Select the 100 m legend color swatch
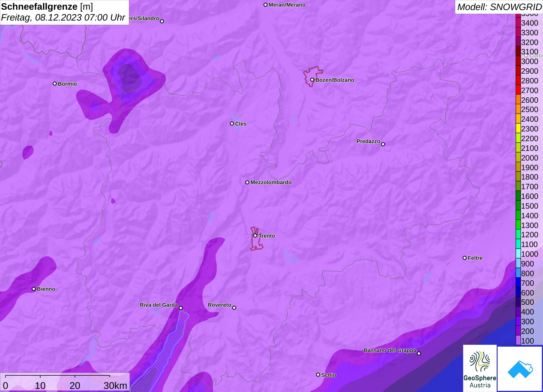 pyautogui.click(x=518, y=341)
